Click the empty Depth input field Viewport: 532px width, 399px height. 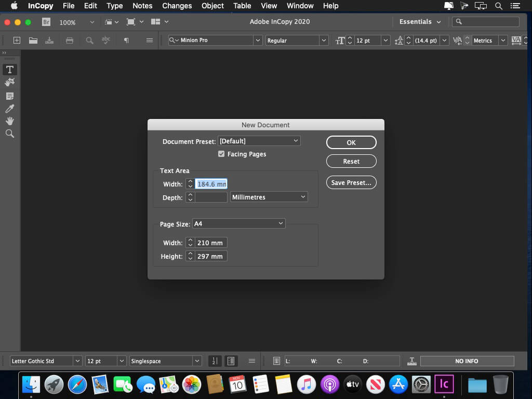211,197
